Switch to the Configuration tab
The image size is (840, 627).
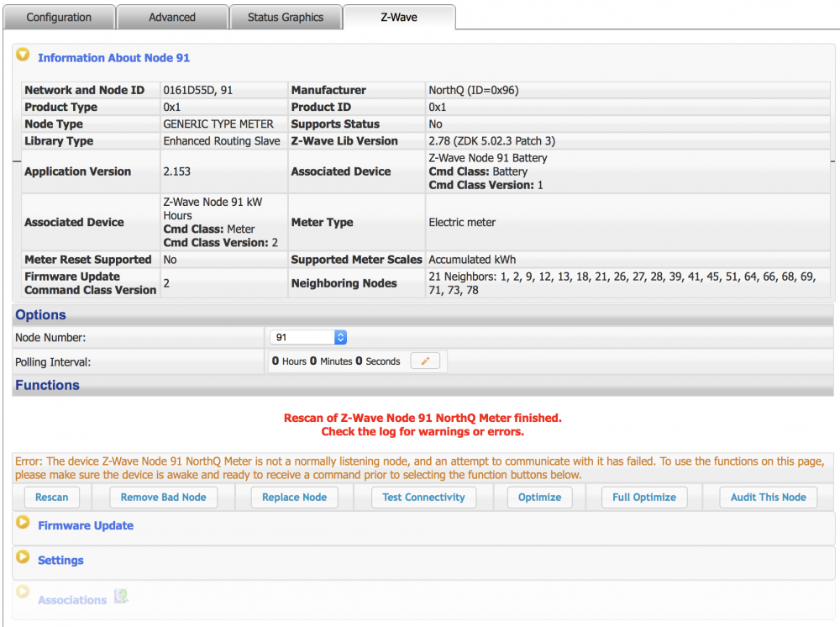point(59,18)
